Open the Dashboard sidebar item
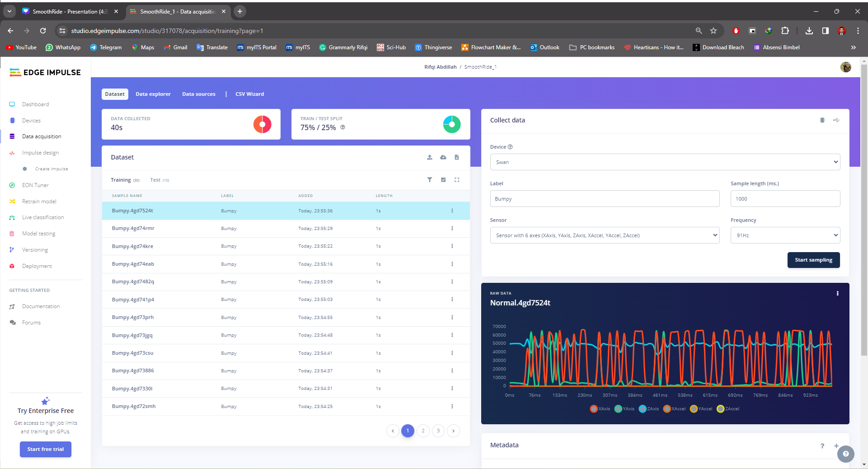 click(35, 104)
